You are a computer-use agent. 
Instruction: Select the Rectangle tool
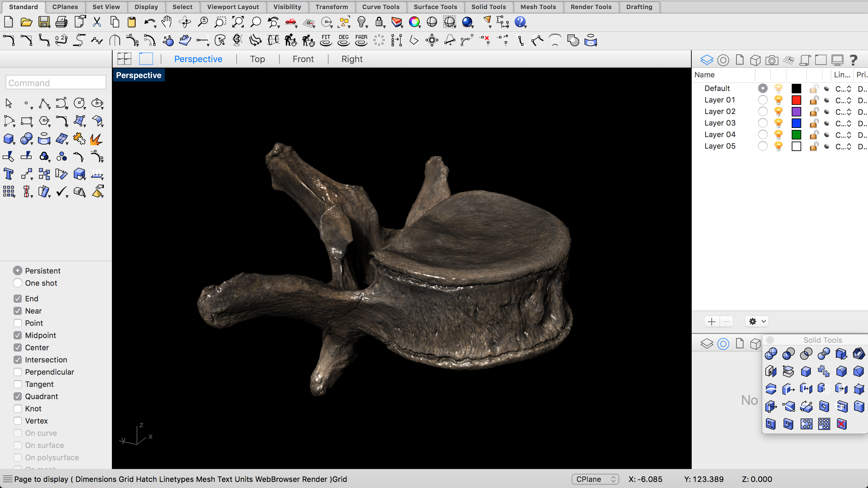click(26, 121)
